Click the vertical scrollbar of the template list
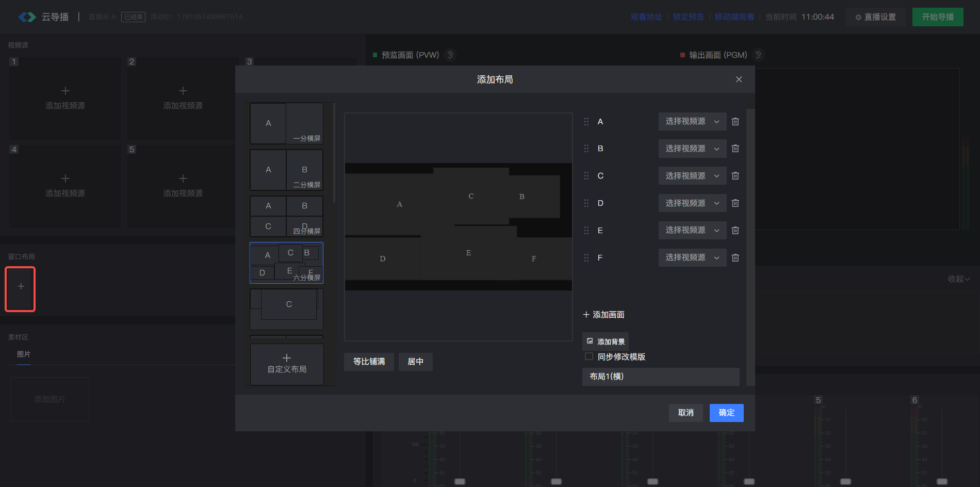Viewport: 980px width, 487px height. click(334, 153)
